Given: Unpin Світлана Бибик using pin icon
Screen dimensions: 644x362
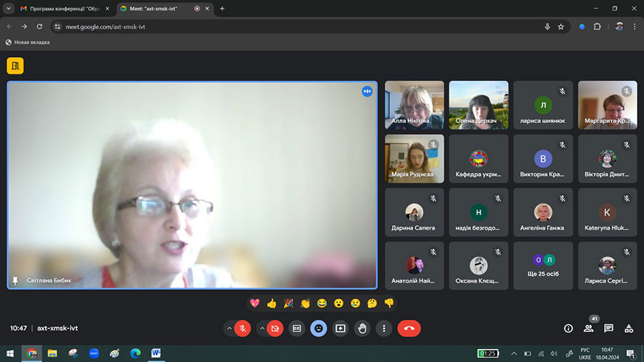Looking at the screenshot, I should (x=15, y=280).
